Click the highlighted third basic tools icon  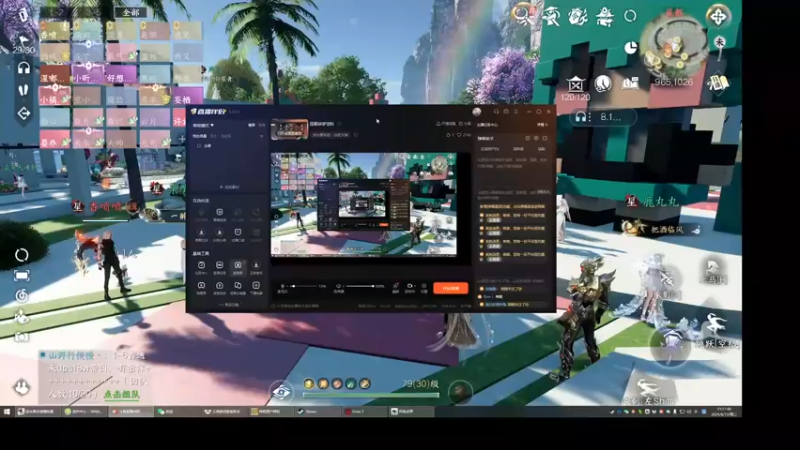tap(238, 266)
